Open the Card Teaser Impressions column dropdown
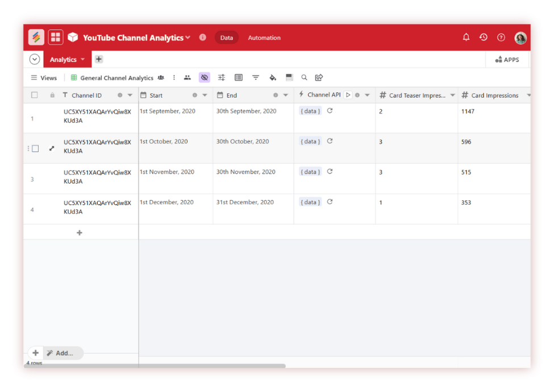554x392 pixels. [x=453, y=95]
